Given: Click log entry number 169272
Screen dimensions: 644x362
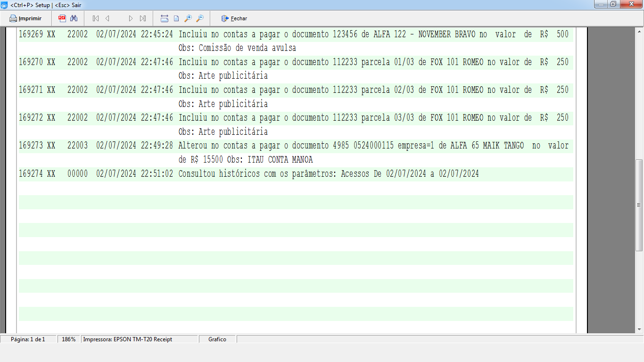Looking at the screenshot, I should [x=31, y=118].
